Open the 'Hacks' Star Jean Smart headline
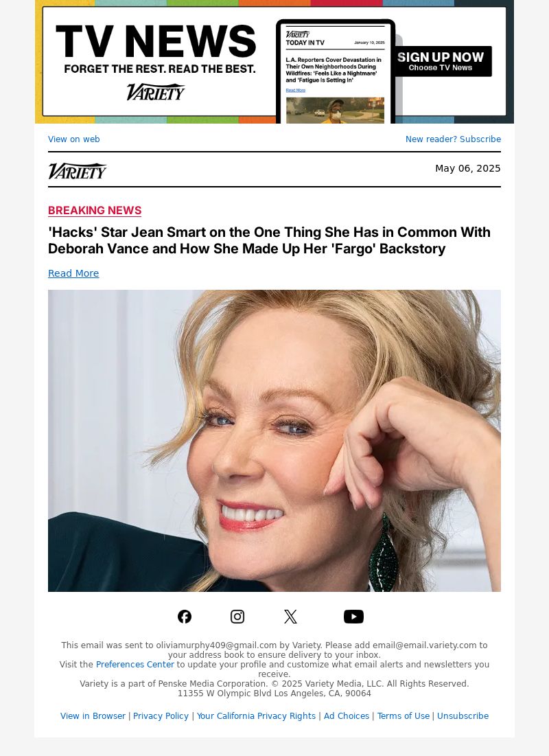The image size is (549, 756). 269,240
